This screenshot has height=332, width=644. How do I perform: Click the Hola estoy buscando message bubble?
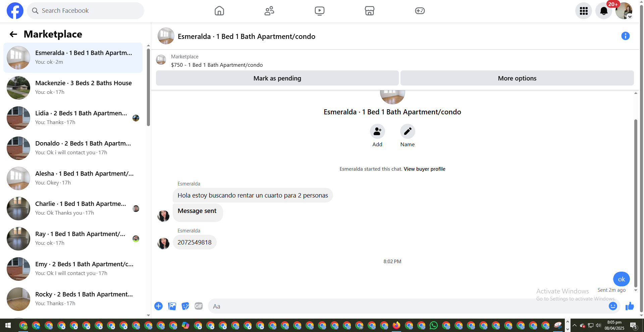pos(253,195)
